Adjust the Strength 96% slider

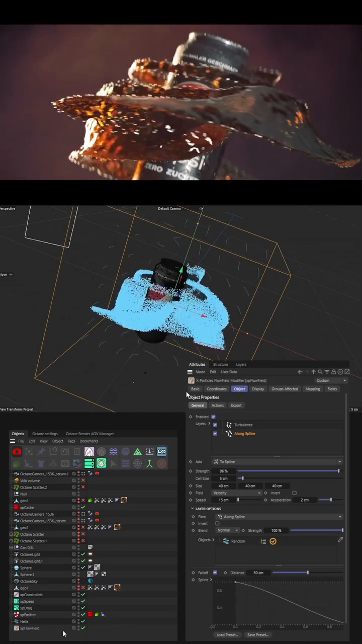(290, 471)
